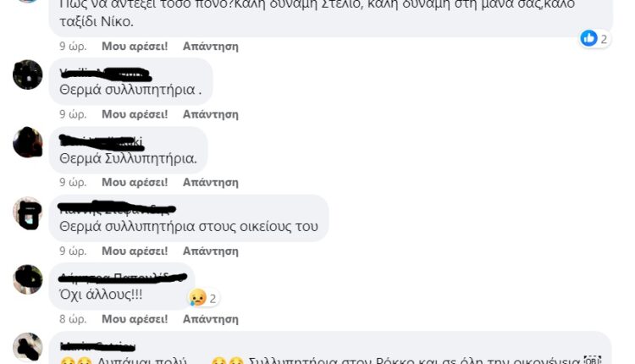This screenshot has width=635, height=364.
Task: Open avatar of 'Όχι άλλους!!!' commenter
Action: [x=28, y=279]
